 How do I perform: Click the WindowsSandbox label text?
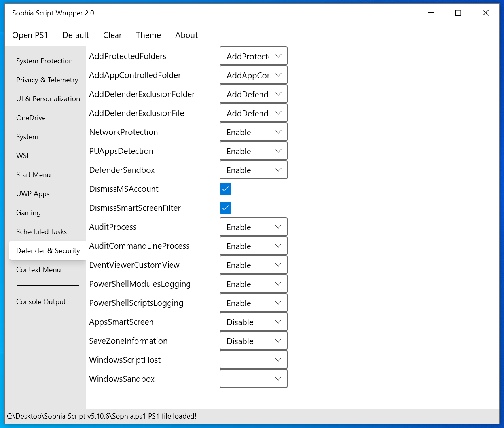tap(122, 379)
